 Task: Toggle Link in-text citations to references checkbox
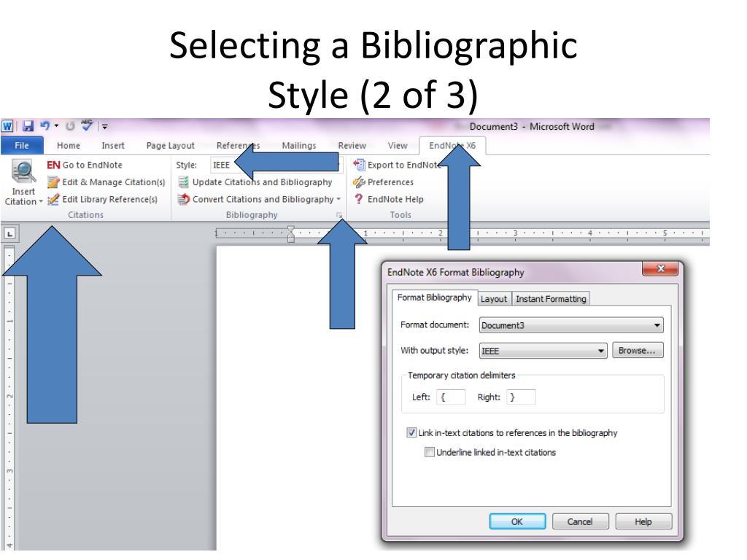(x=411, y=433)
